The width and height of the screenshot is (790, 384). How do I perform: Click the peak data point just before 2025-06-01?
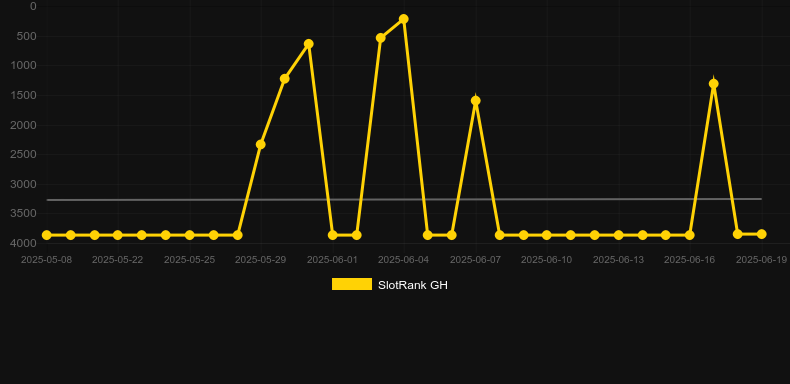point(309,44)
